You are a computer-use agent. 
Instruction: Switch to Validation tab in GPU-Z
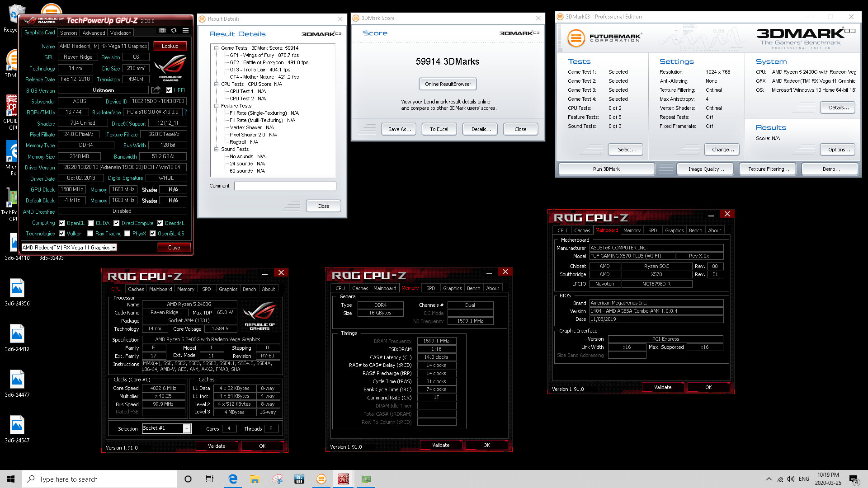121,33
